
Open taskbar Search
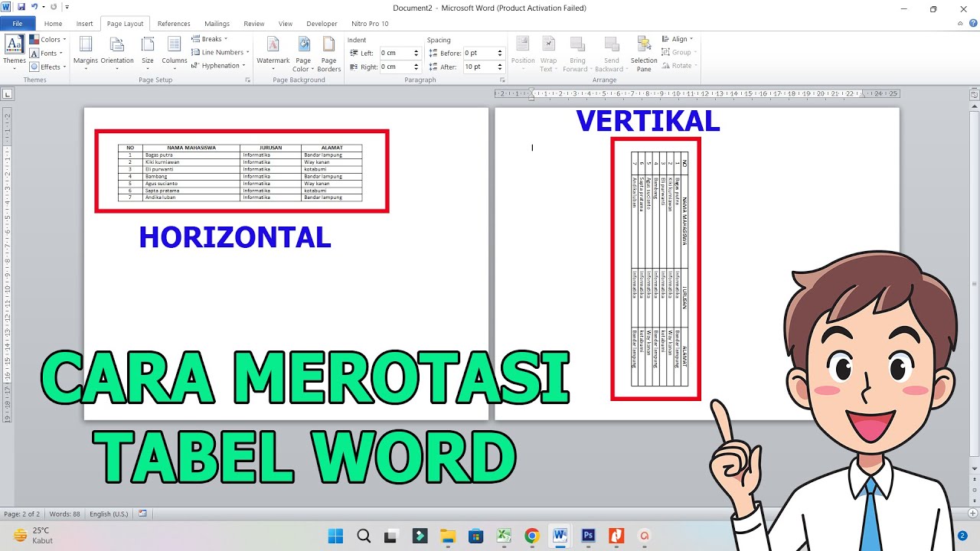click(x=364, y=536)
